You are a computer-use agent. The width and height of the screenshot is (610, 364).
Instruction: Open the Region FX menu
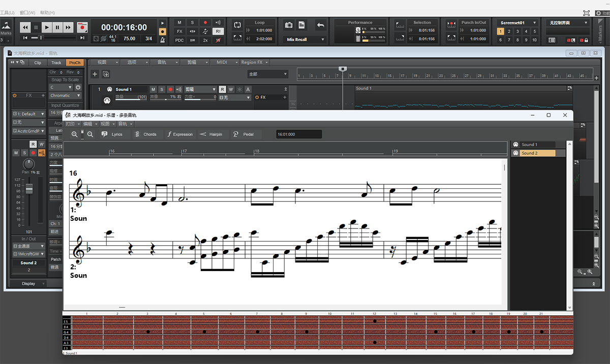pyautogui.click(x=255, y=62)
